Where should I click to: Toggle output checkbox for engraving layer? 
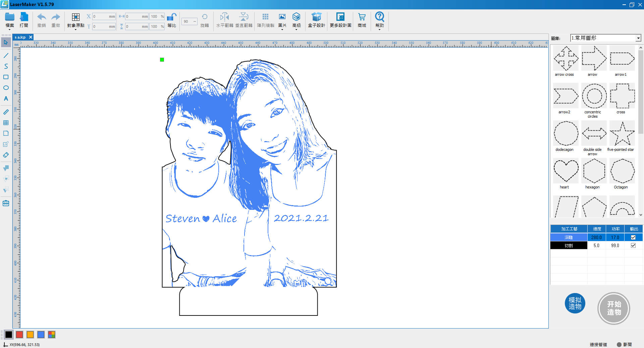click(x=633, y=237)
